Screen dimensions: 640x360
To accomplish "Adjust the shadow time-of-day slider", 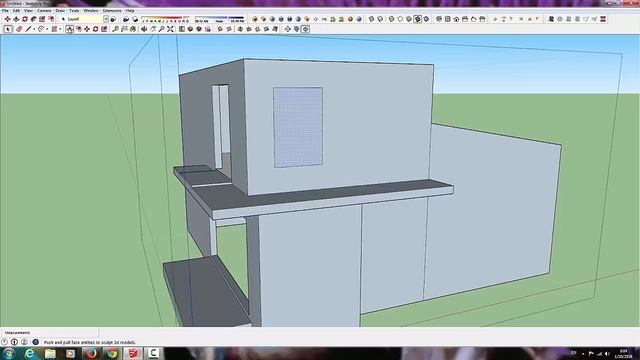I will pos(219,18).
